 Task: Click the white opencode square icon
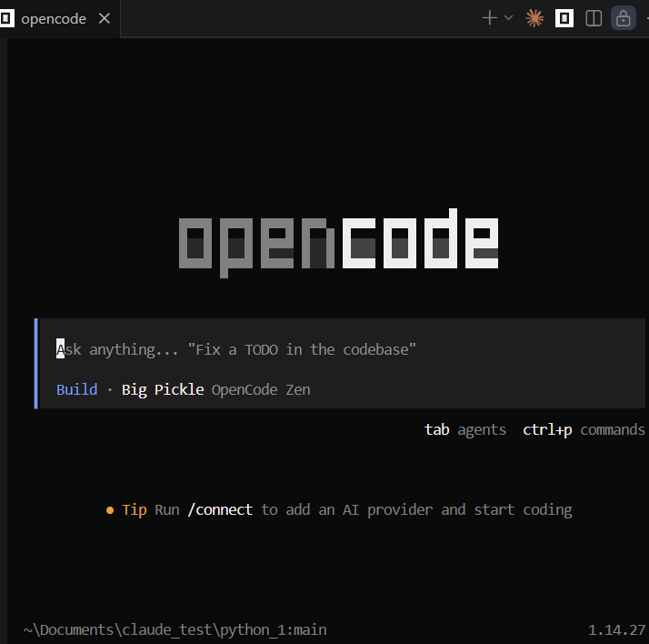coord(564,18)
